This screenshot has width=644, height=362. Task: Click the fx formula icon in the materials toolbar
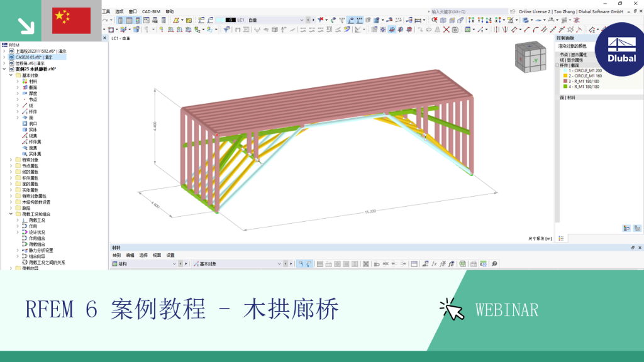[434, 264]
